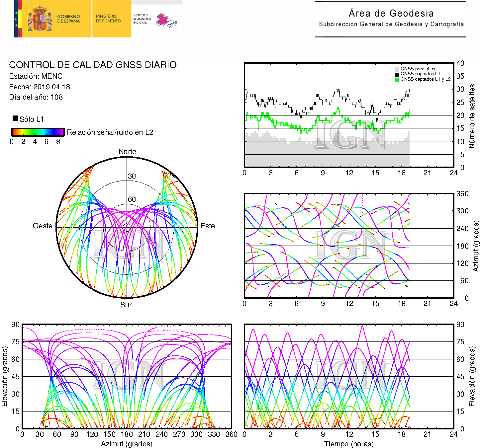Click the black Sólo L1 legend square
The image size is (480, 448).
coord(15,118)
